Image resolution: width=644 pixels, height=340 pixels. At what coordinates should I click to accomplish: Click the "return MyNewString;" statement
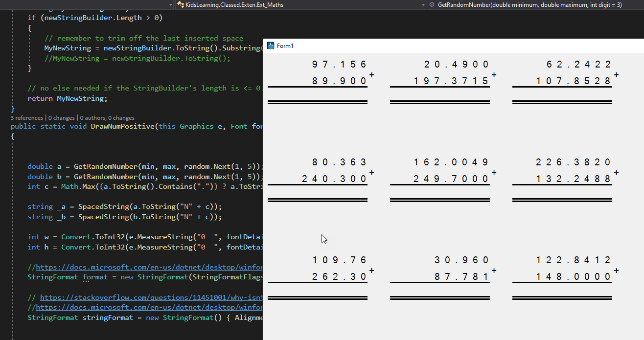point(67,98)
